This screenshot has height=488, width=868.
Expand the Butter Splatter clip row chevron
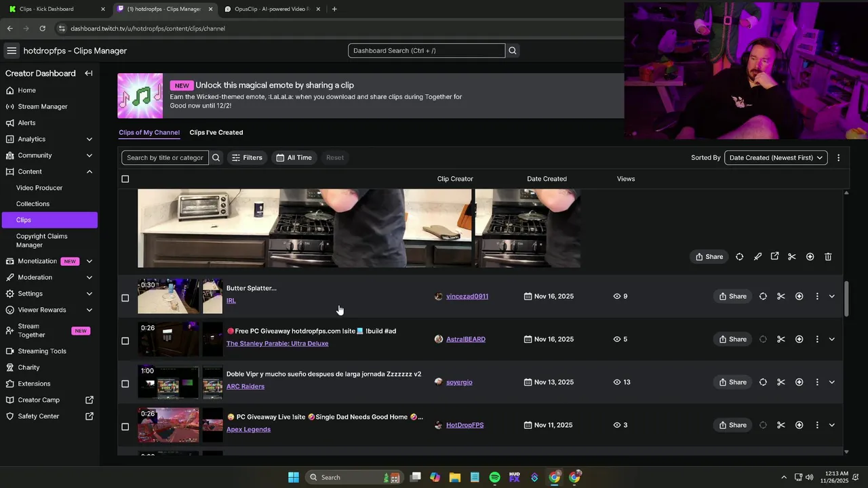[x=832, y=296]
